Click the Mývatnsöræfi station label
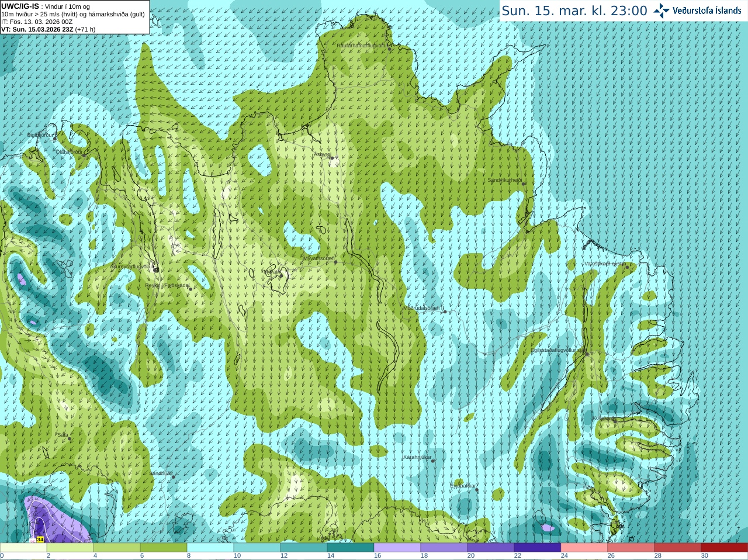Screen dimensions: 748x560 [x=319, y=258]
